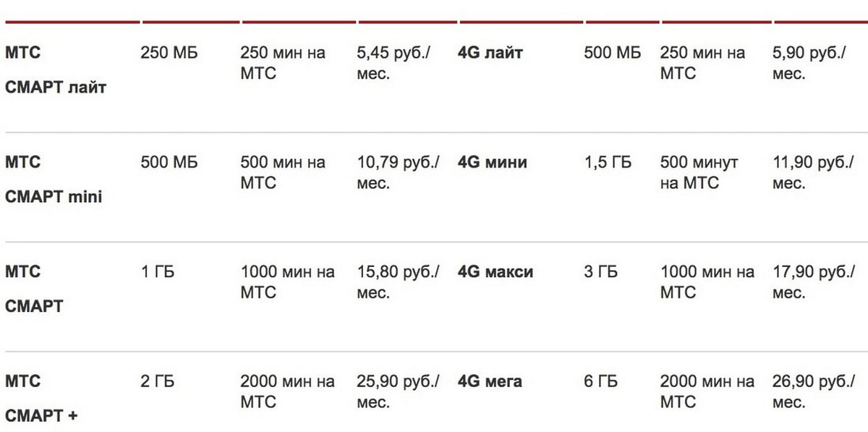Image resolution: width=868 pixels, height=432 pixels.
Task: Select the 4G мега tariff name
Action: [490, 381]
